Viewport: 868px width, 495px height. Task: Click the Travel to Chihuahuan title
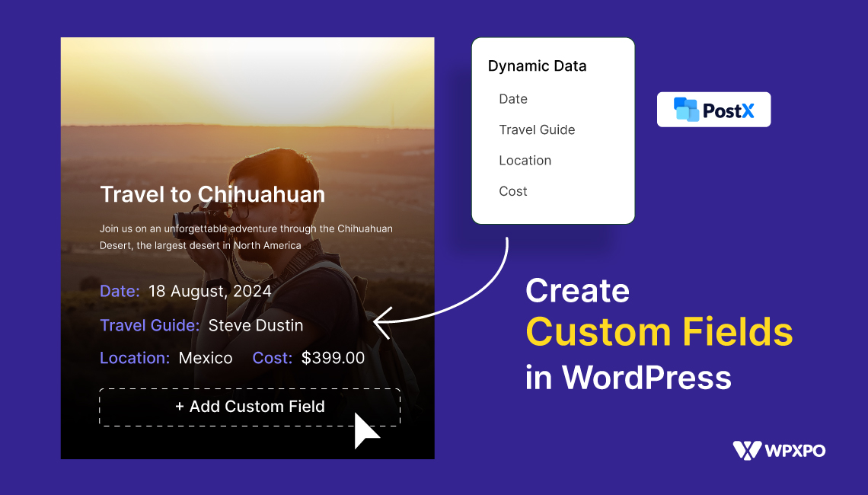212,194
